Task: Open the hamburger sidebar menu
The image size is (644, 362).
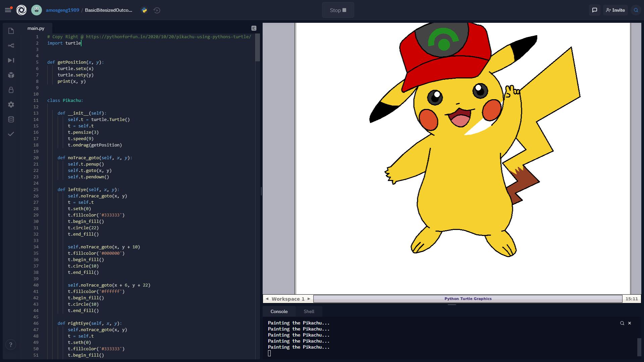Action: [x=8, y=10]
